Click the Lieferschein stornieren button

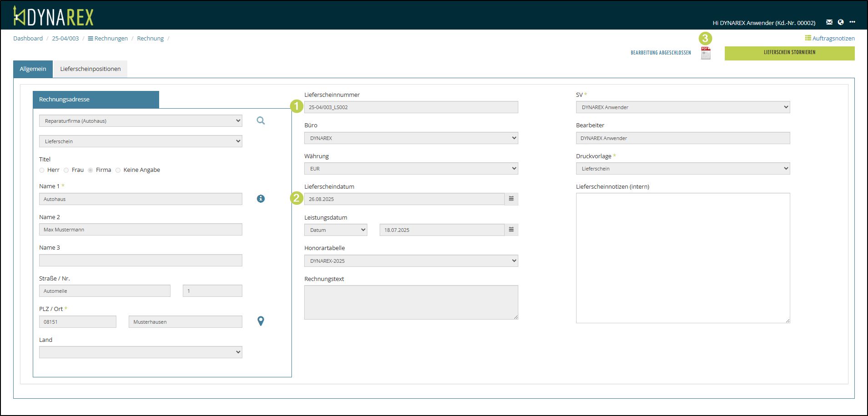[789, 53]
